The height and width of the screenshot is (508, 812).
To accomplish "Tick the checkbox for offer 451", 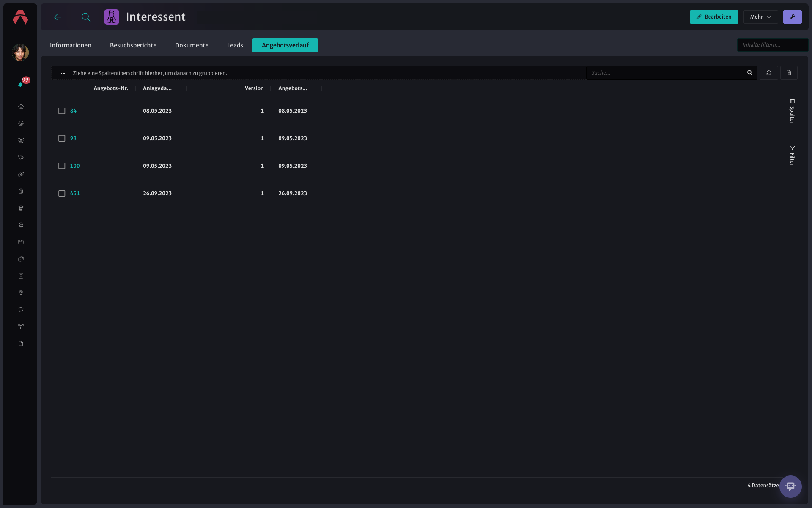I will tap(62, 193).
